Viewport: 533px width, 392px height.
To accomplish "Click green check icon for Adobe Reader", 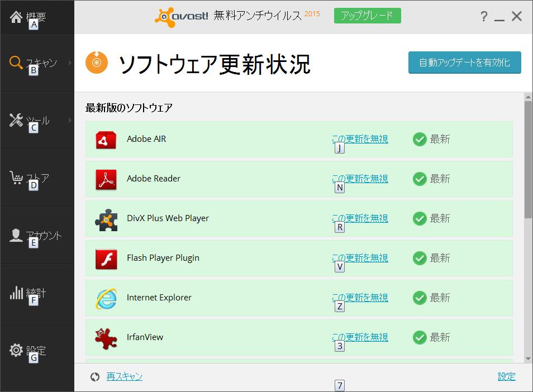I will point(420,179).
